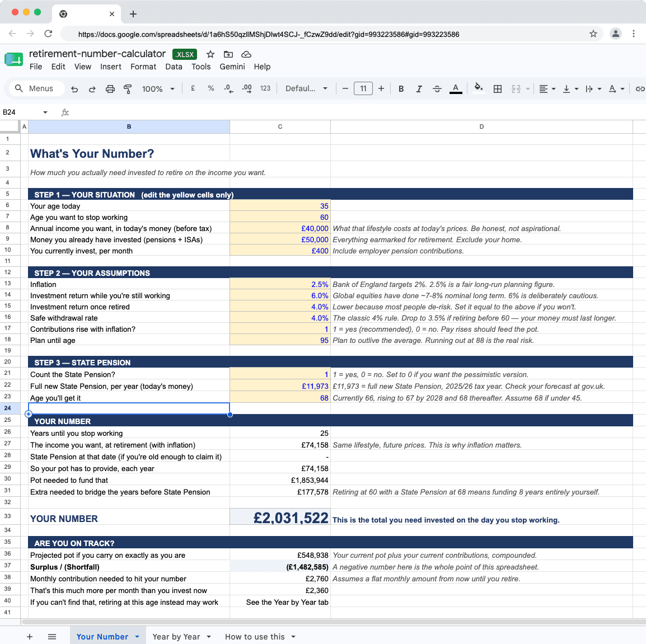
Task: Open the Tools menu
Action: 201,67
